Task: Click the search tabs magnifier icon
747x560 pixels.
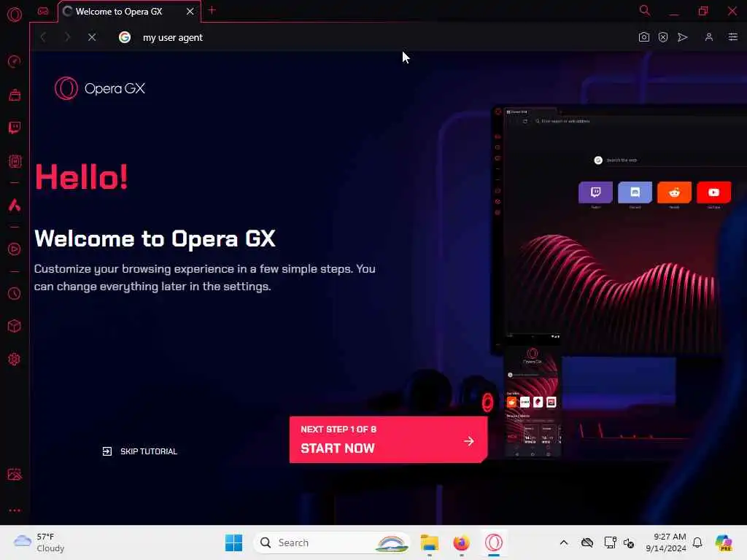Action: click(x=645, y=10)
